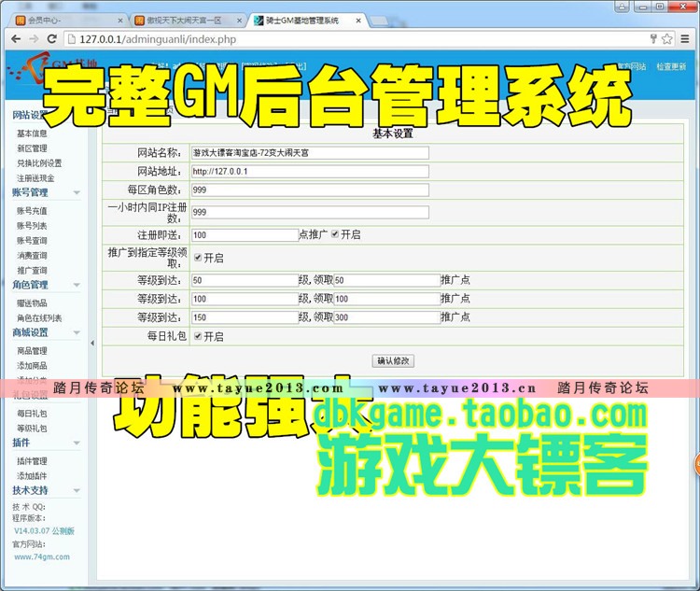
Task: Collapse the 账号管理 section arrow
Action: pyautogui.click(x=77, y=192)
